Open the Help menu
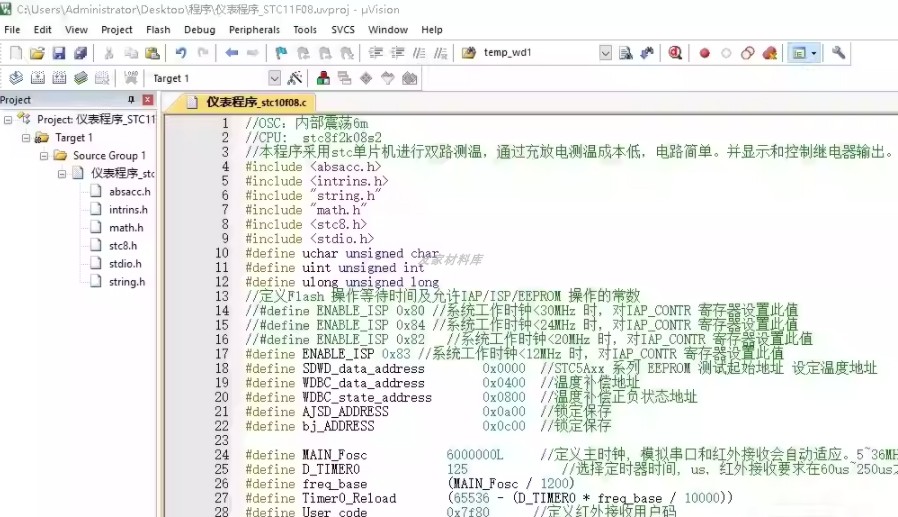Screen dimensions: 898x517 (x=432, y=30)
